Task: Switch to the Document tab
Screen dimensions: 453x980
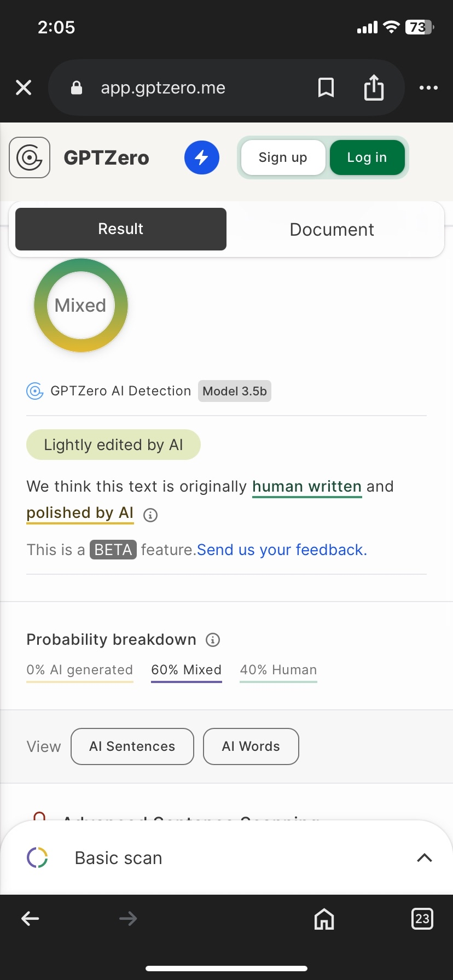Action: pos(332,229)
